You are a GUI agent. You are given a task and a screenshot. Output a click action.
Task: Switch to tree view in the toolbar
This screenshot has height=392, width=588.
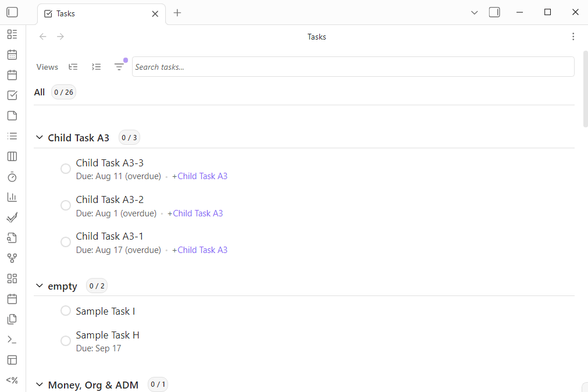[x=73, y=66]
